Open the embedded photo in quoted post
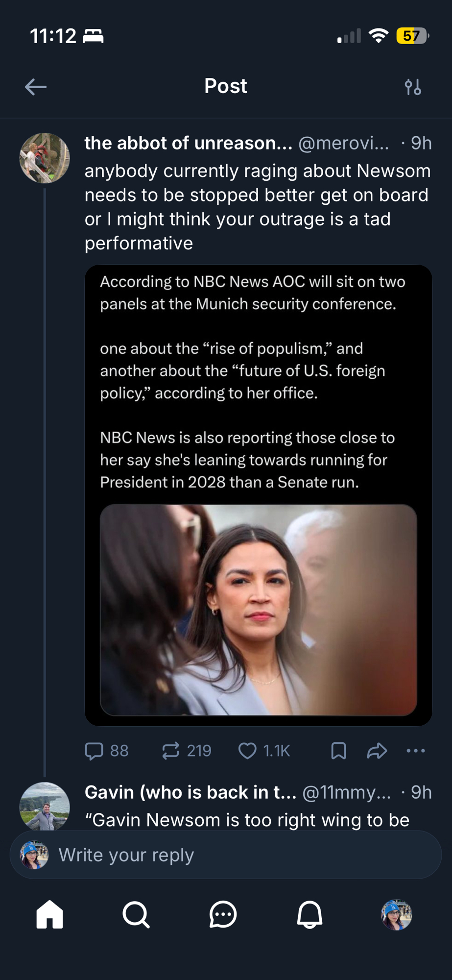The image size is (452, 980). [x=258, y=610]
